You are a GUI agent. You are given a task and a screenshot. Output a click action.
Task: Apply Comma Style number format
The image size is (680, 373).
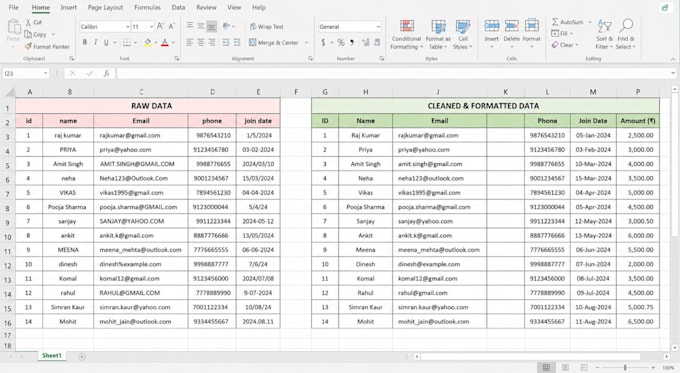tap(352, 42)
